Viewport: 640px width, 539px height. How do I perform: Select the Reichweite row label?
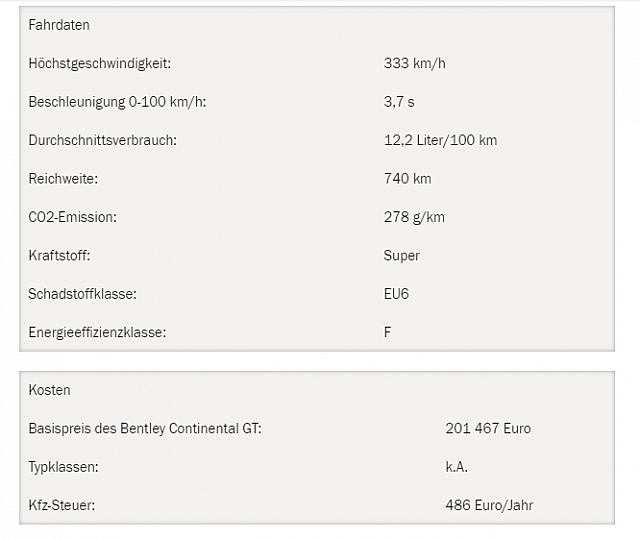(x=63, y=178)
